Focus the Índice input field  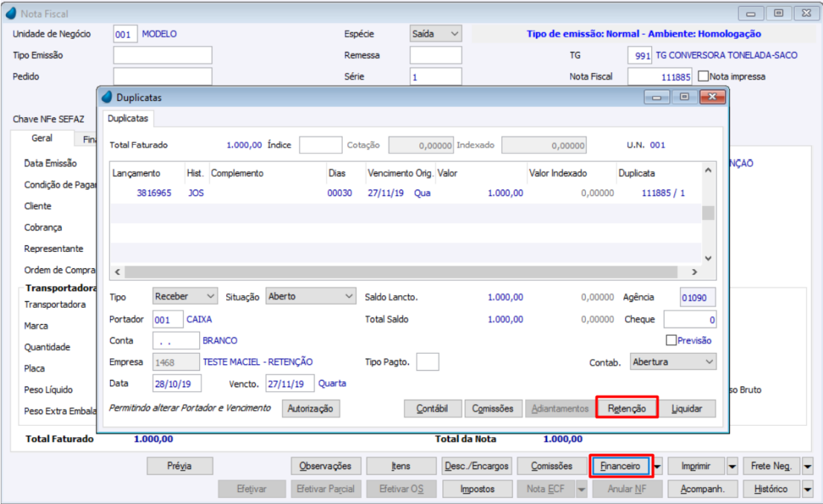pos(320,145)
